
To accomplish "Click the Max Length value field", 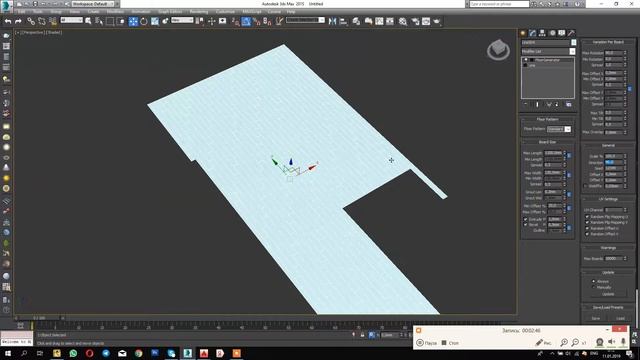I will point(553,153).
